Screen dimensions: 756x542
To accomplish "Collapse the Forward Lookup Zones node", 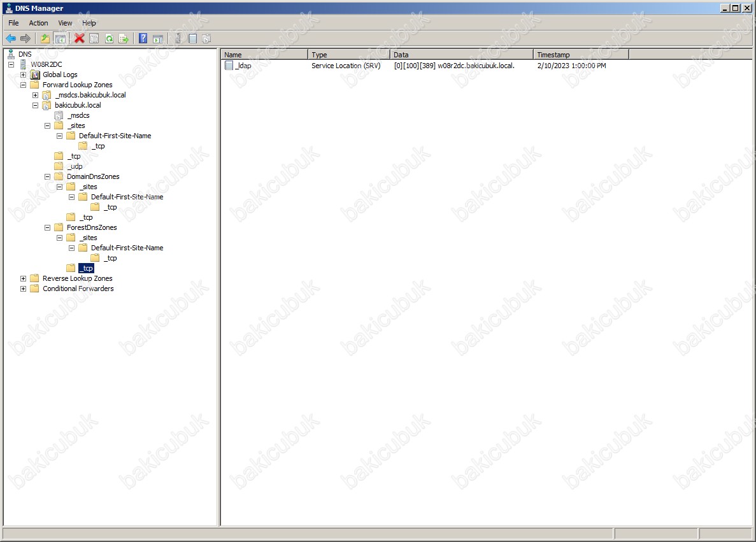I will pos(23,85).
